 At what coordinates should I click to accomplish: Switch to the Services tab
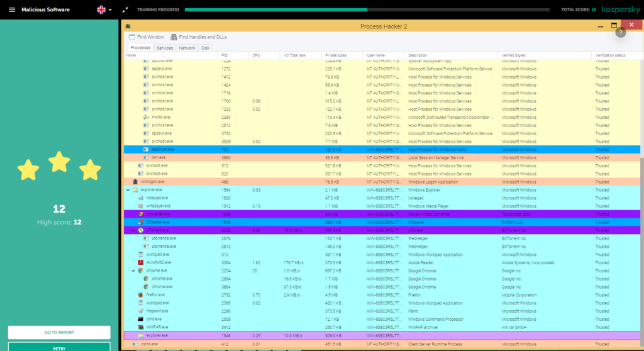tap(165, 48)
